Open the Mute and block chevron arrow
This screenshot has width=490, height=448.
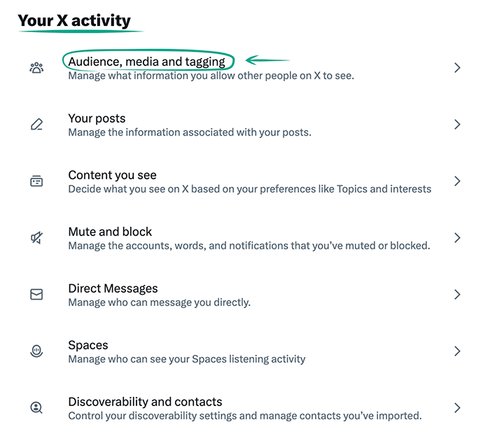click(x=457, y=238)
